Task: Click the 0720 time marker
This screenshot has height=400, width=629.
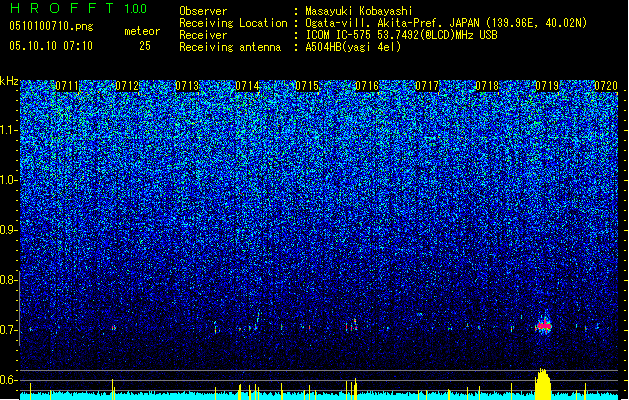Action: pos(606,86)
